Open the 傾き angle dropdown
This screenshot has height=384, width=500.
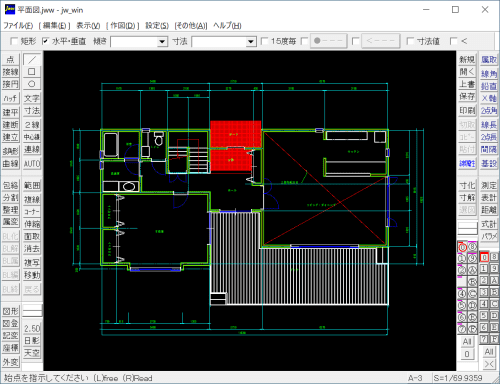[x=162, y=42]
